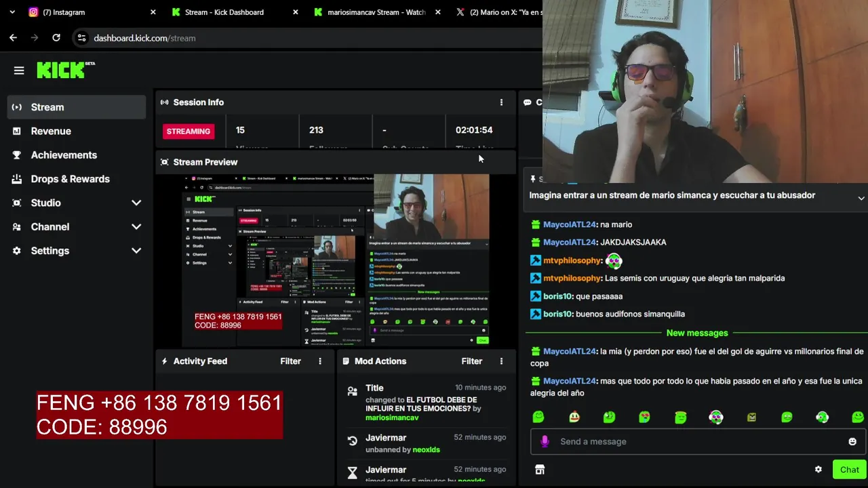Click the Achievements trophy icon
The image size is (868, 488).
pyautogui.click(x=17, y=155)
